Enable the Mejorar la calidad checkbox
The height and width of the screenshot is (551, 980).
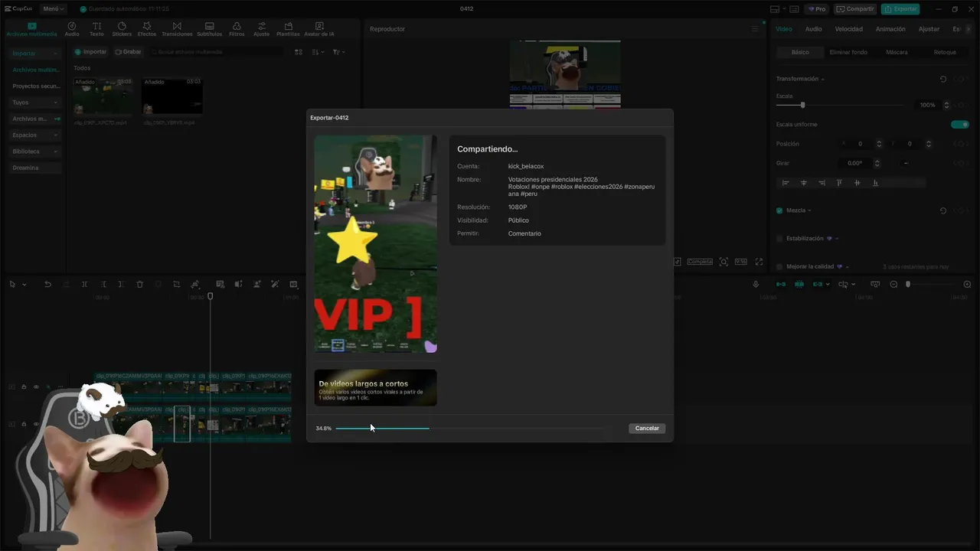coord(779,267)
